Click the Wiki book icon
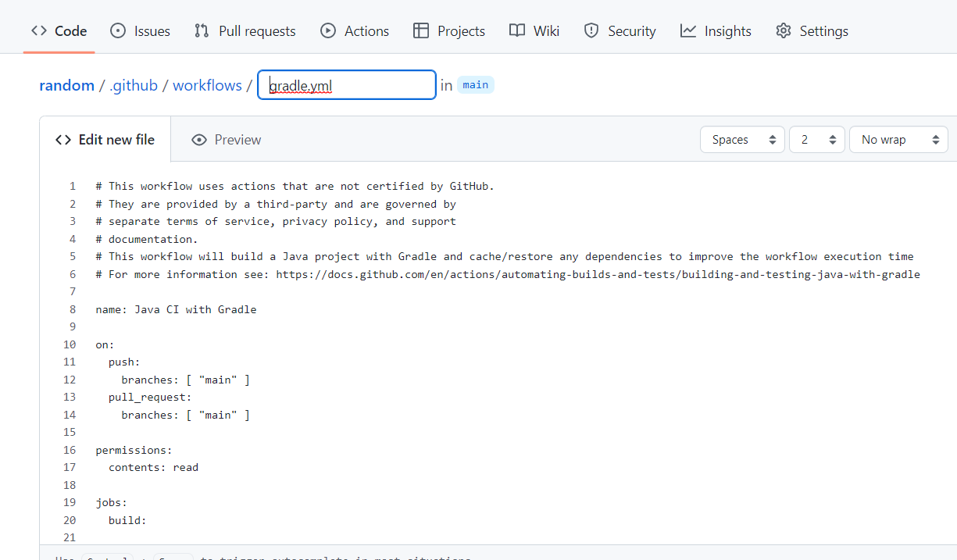The image size is (957, 560). [517, 31]
